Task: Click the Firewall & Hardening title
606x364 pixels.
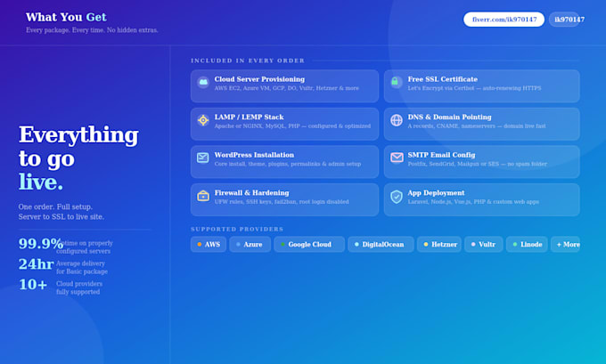Action: (x=251, y=192)
